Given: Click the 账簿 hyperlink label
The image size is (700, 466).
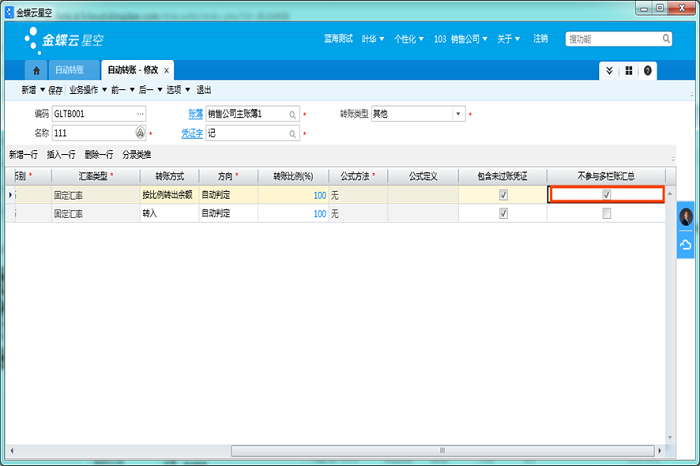Looking at the screenshot, I should tap(195, 114).
